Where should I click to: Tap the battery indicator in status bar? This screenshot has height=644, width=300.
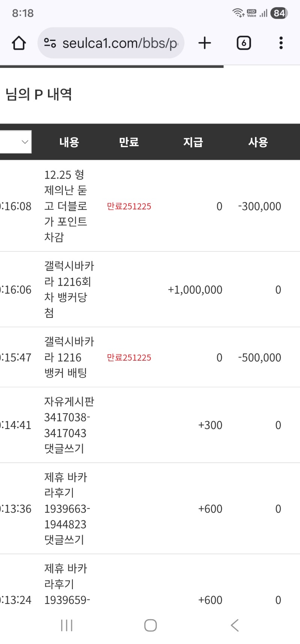pyautogui.click(x=279, y=13)
